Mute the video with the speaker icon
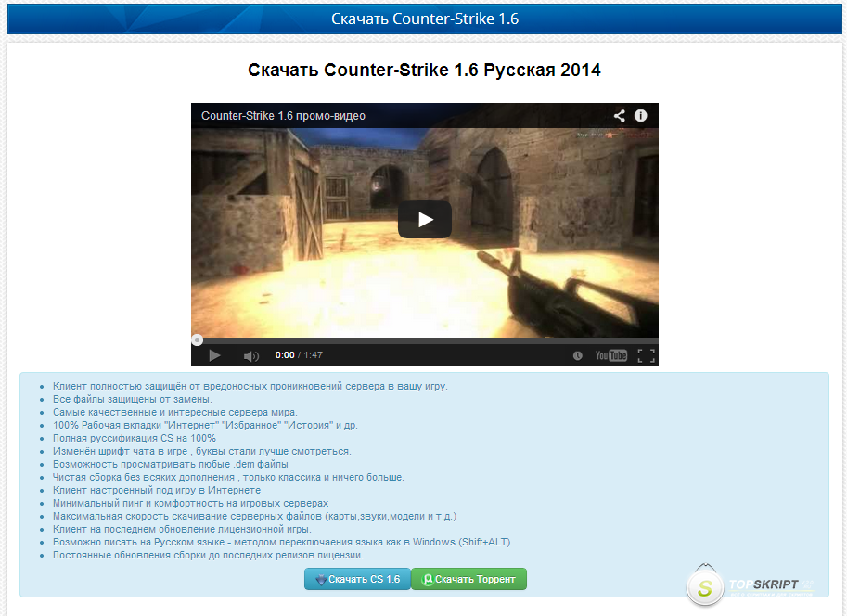The image size is (847, 616). point(251,356)
